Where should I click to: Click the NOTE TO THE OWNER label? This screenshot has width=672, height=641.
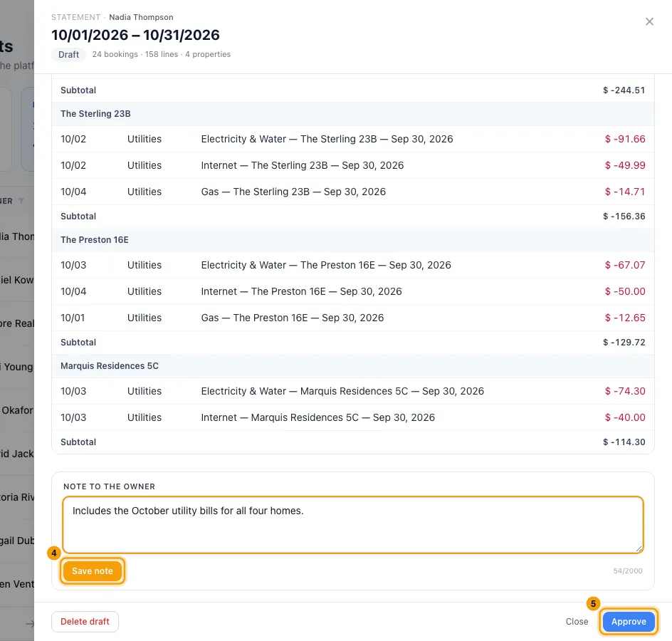tap(110, 486)
